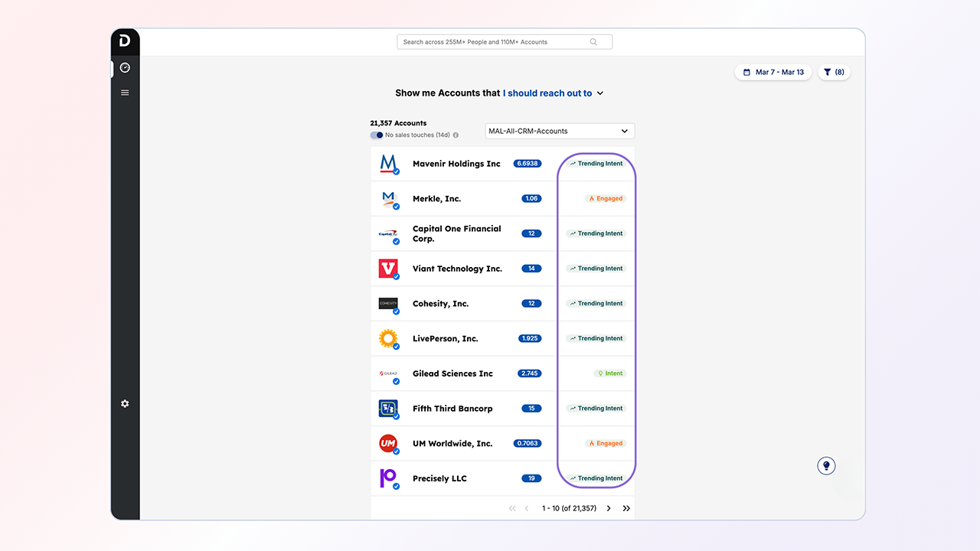Click the Engaged tag for Merkle, Inc.
The height and width of the screenshot is (551, 980).
click(606, 199)
